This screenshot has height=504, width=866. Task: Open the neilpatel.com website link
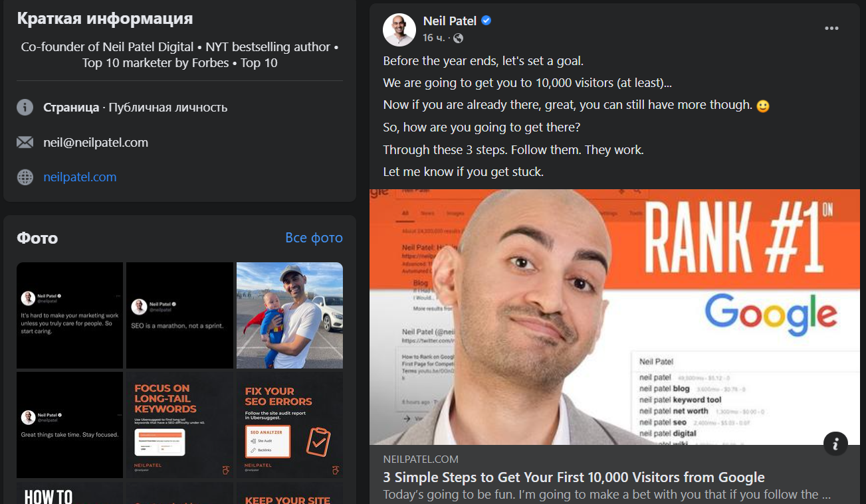pos(80,177)
